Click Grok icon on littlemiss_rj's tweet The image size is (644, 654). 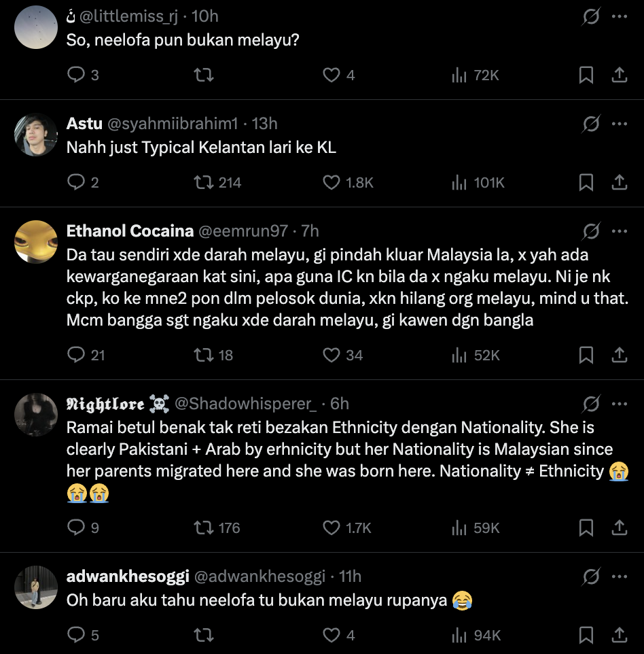(591, 16)
